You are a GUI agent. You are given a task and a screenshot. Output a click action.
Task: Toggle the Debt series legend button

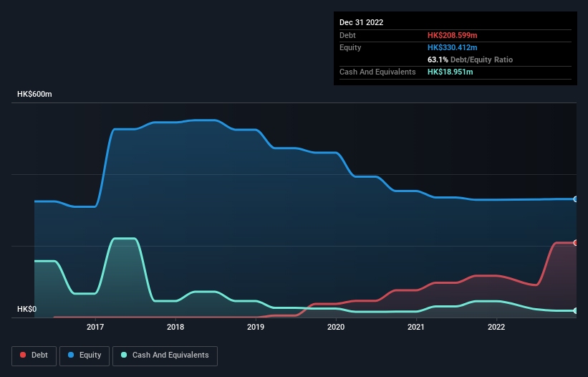coord(34,355)
